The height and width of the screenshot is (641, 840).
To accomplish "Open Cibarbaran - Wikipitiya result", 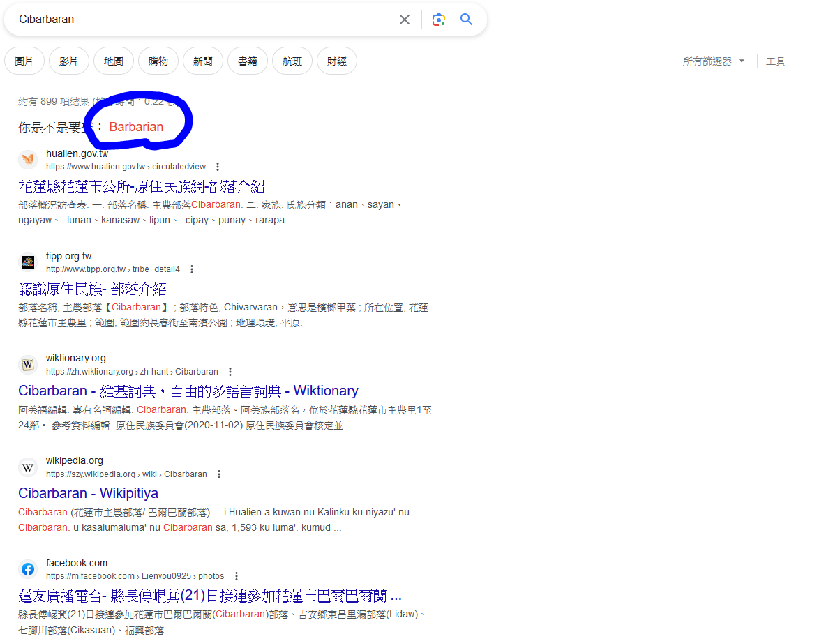I will pos(89,493).
